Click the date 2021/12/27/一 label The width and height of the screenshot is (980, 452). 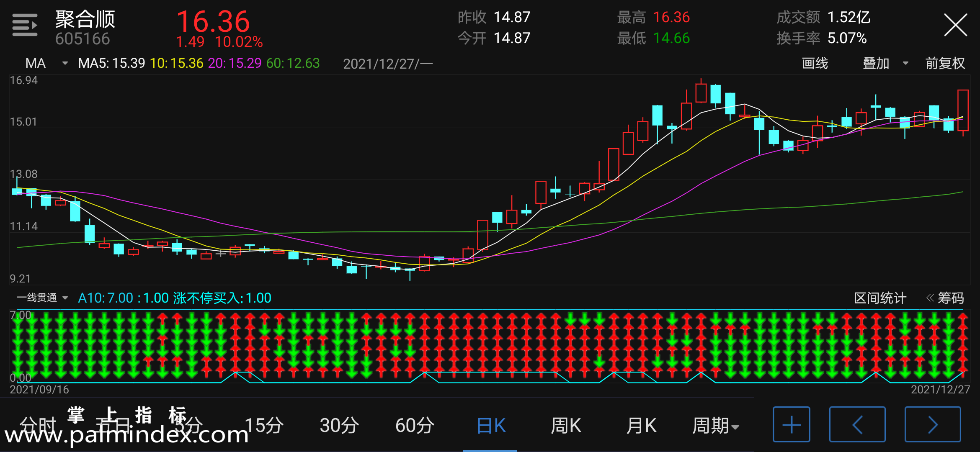pyautogui.click(x=388, y=64)
